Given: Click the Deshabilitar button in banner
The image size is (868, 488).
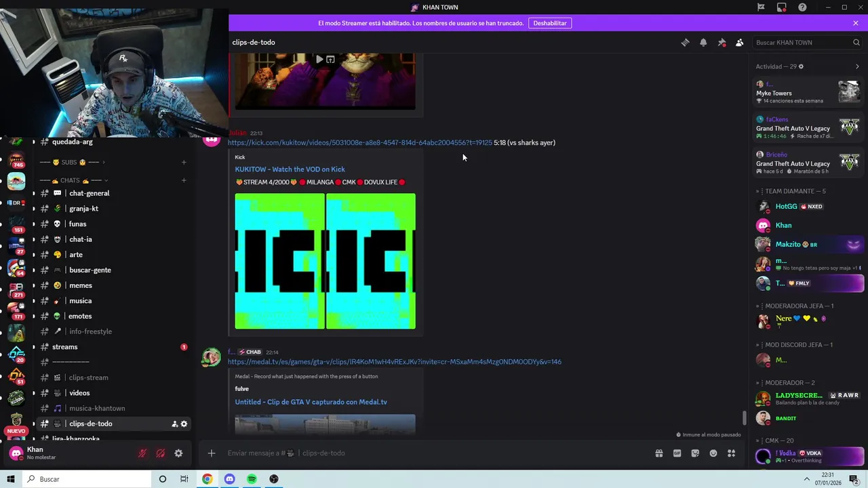Looking at the screenshot, I should 550,23.
